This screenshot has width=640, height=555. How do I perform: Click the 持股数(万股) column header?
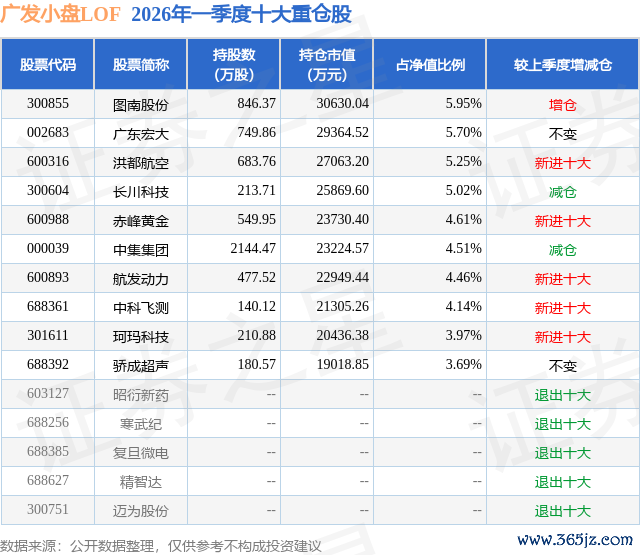(x=234, y=64)
